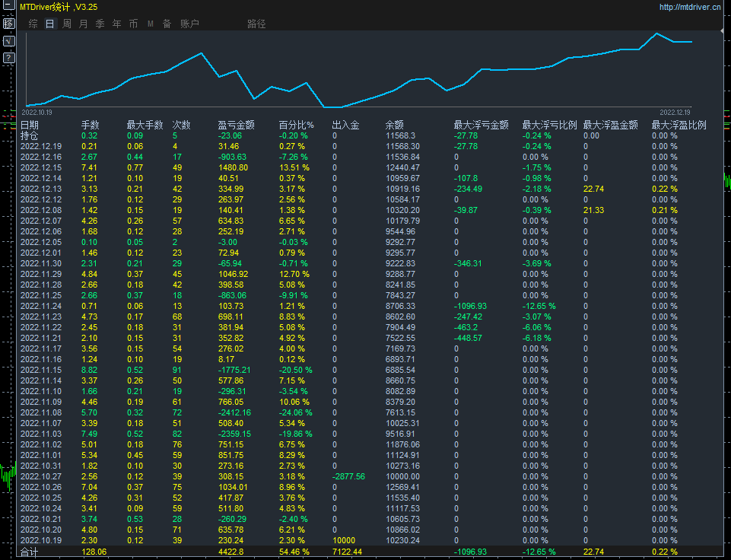Click the 手数 column header

[x=91, y=125]
